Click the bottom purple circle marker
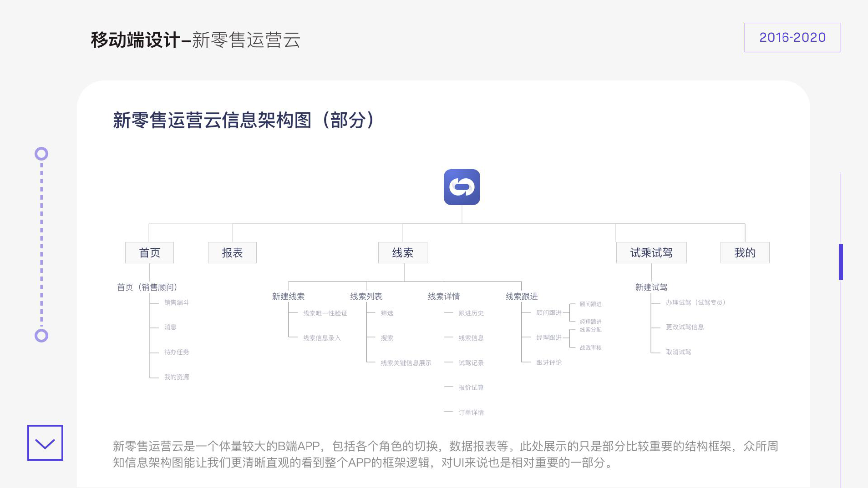This screenshot has height=488, width=868. [x=41, y=336]
